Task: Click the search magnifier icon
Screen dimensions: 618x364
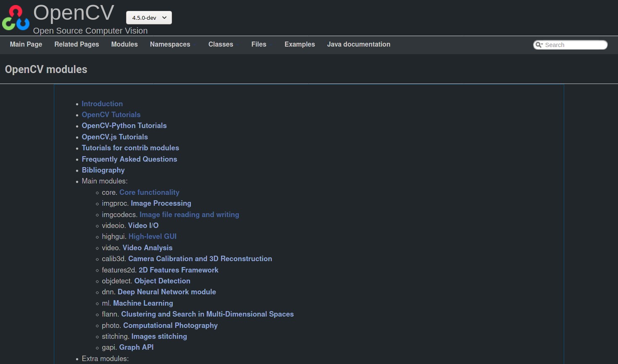Action: pos(539,45)
